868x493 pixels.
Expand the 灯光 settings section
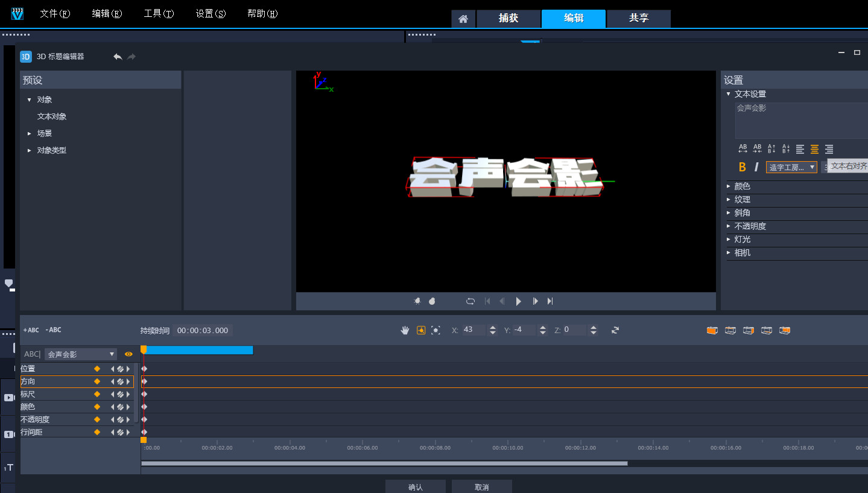tap(729, 240)
